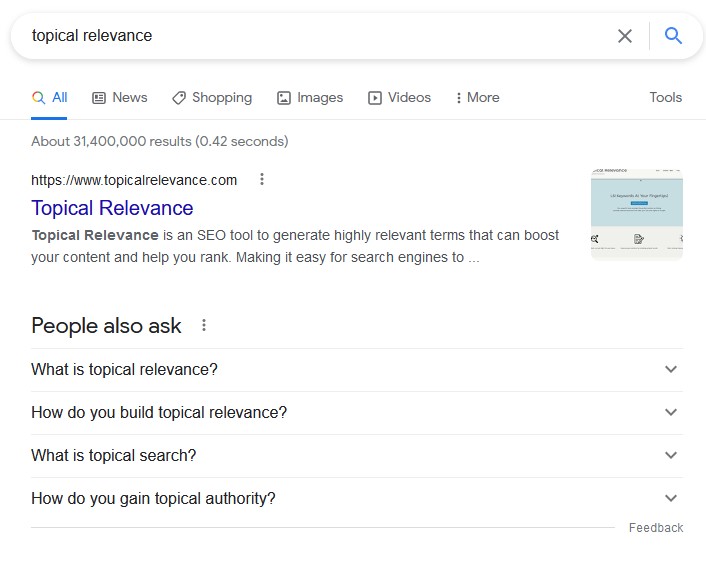Open the Videos tab
Viewport: 706px width, 561px height.
[x=399, y=98]
